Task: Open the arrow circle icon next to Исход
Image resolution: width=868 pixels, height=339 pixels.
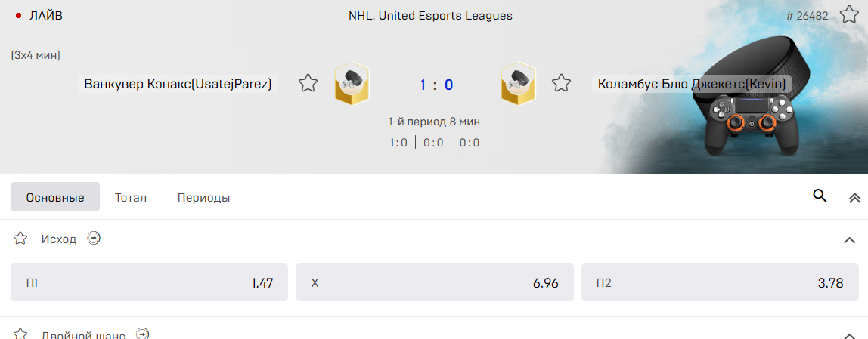Action: click(94, 239)
